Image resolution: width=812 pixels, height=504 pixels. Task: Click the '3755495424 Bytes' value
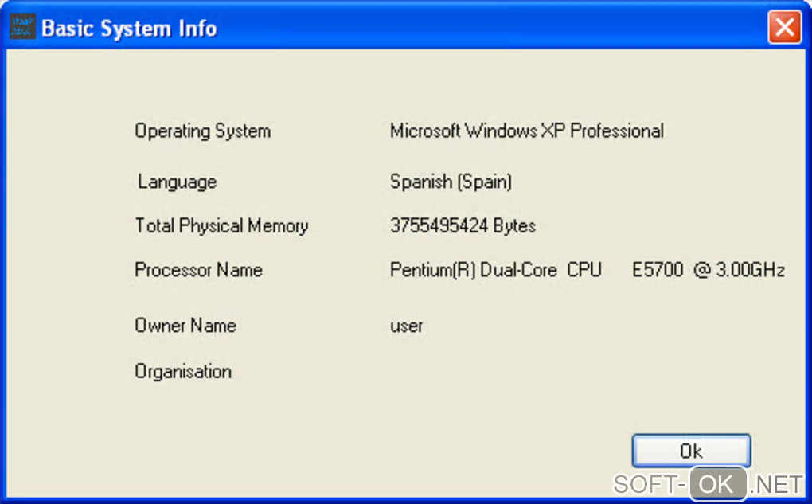click(463, 226)
